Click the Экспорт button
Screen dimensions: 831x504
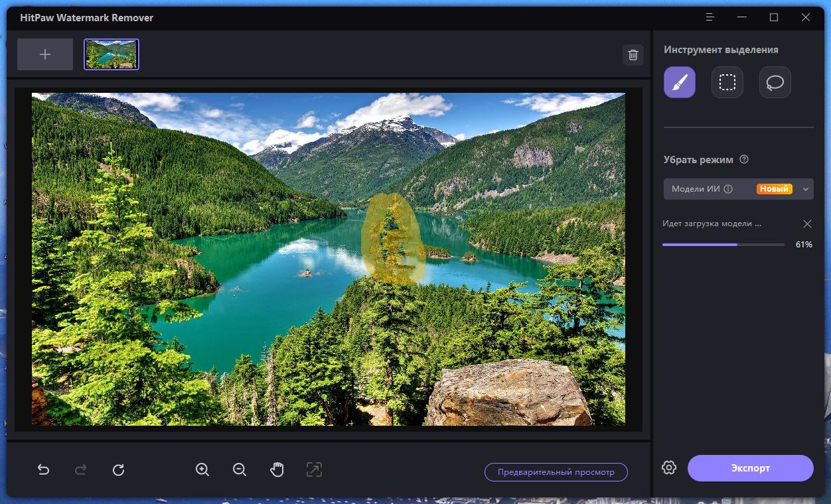click(x=750, y=468)
